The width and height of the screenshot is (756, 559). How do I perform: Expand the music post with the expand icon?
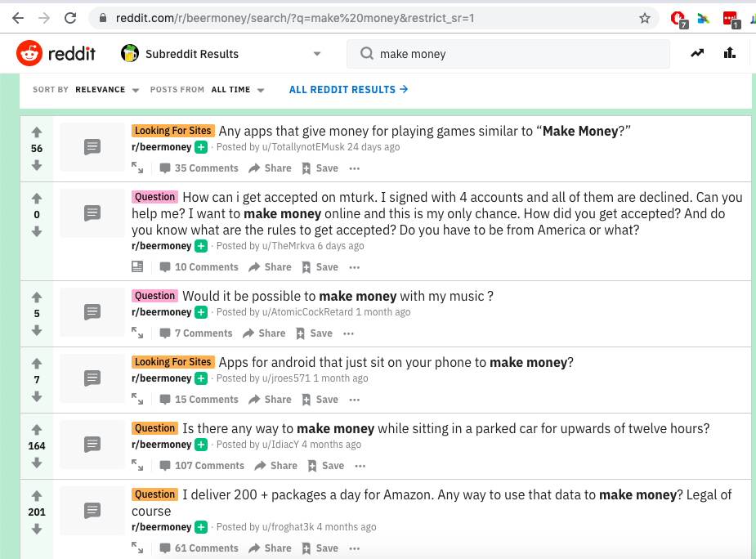[x=137, y=333]
